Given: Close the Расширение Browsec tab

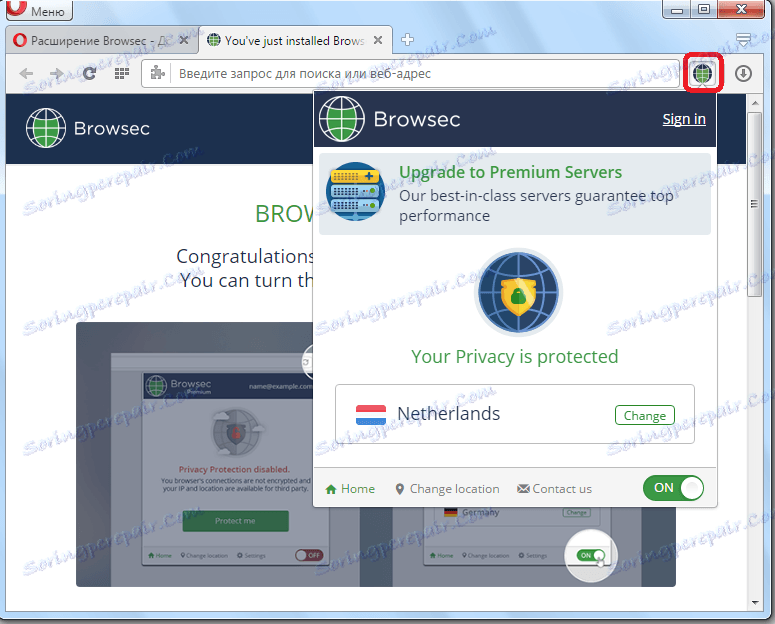Looking at the screenshot, I should tap(184, 40).
